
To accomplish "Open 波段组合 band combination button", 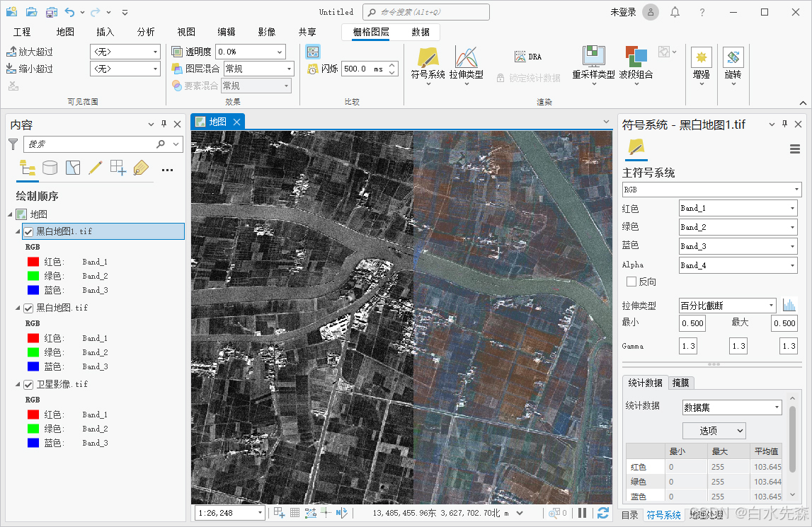I will click(636, 65).
